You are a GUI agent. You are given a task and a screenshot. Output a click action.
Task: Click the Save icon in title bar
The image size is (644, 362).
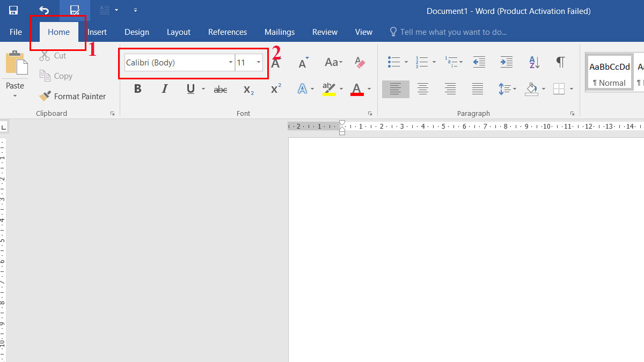(13, 10)
